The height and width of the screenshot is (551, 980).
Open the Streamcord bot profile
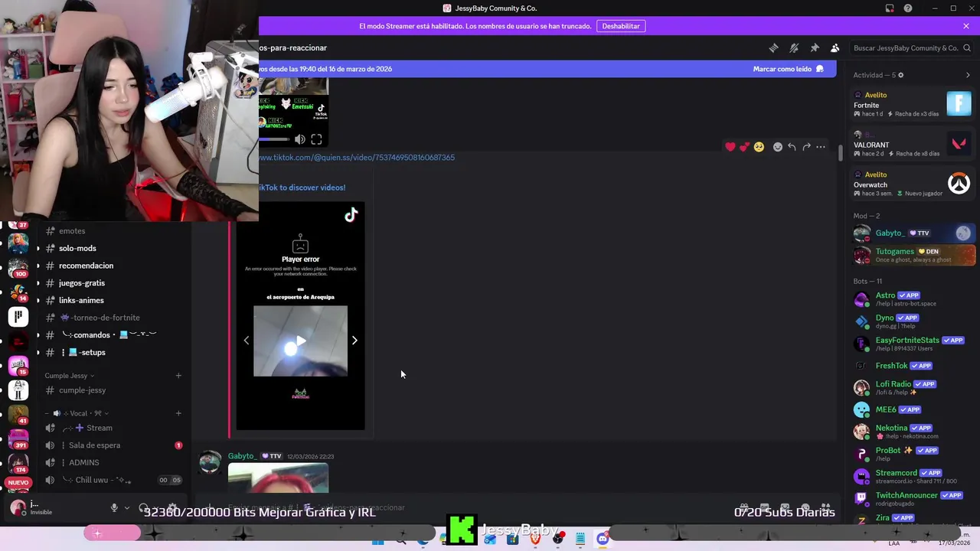point(913,476)
